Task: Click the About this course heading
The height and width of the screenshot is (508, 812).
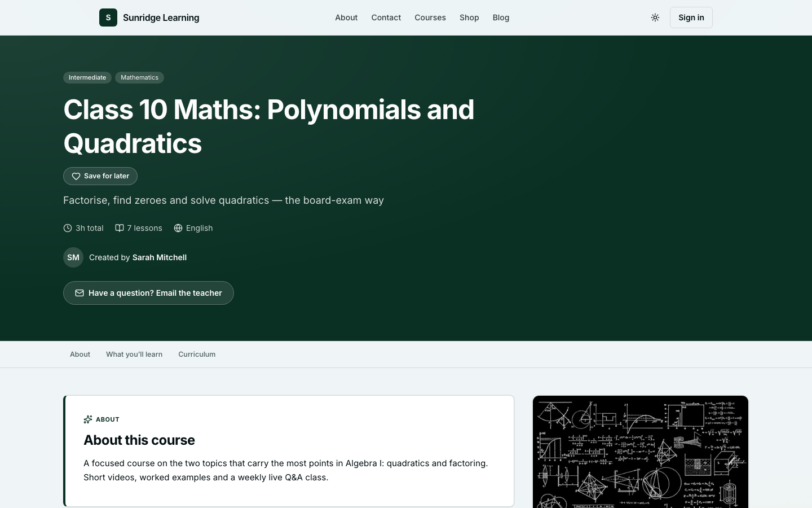Action: 139,440
